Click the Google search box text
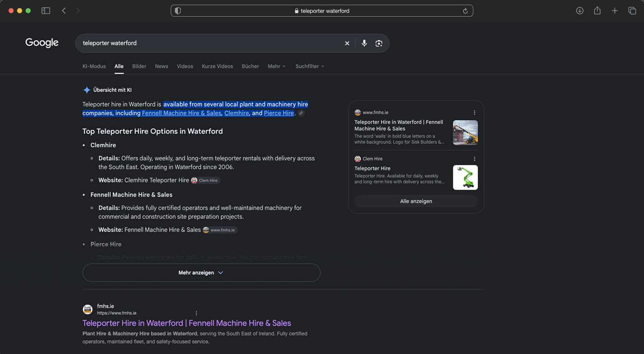This screenshot has width=644, height=354. (110, 43)
